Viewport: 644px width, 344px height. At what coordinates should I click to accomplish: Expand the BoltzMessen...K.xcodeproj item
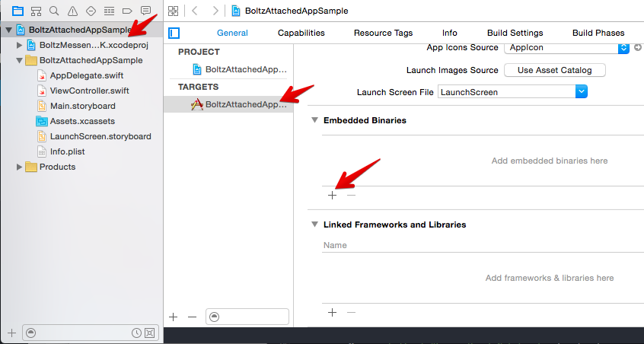point(19,45)
